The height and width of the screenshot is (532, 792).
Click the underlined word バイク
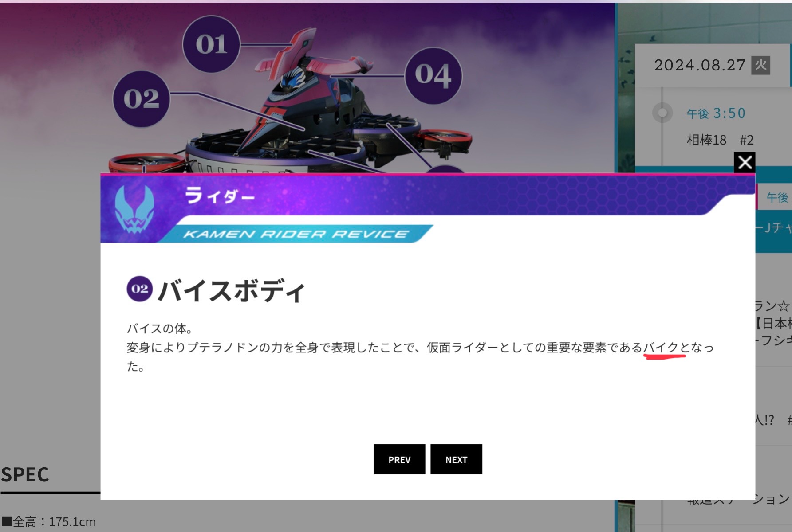click(x=661, y=348)
